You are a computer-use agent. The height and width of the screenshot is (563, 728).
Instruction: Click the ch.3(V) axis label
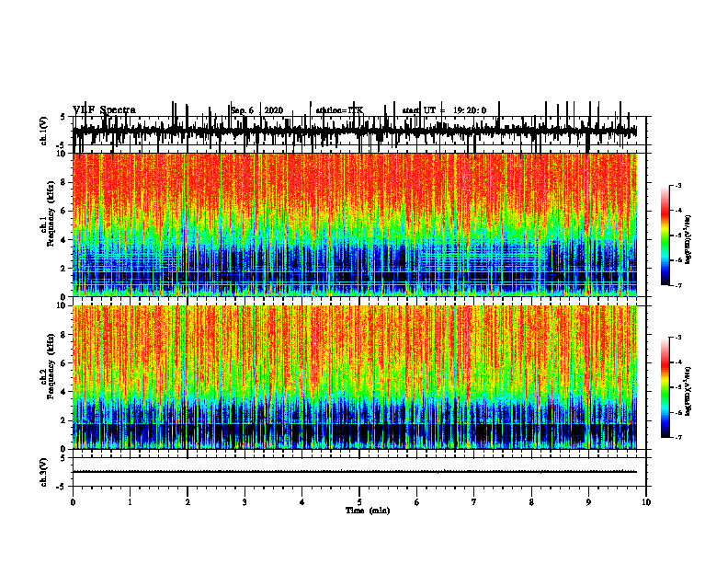point(43,472)
